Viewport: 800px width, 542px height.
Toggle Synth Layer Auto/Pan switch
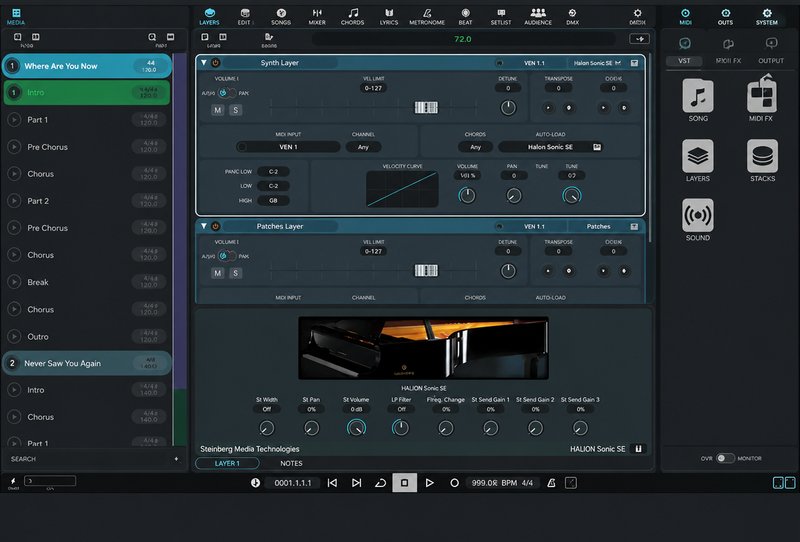point(227,93)
